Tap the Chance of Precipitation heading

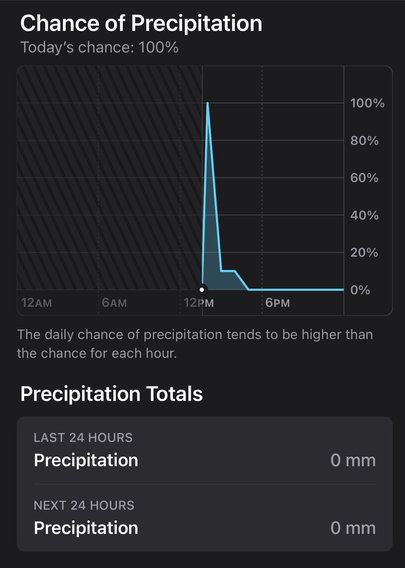141,24
